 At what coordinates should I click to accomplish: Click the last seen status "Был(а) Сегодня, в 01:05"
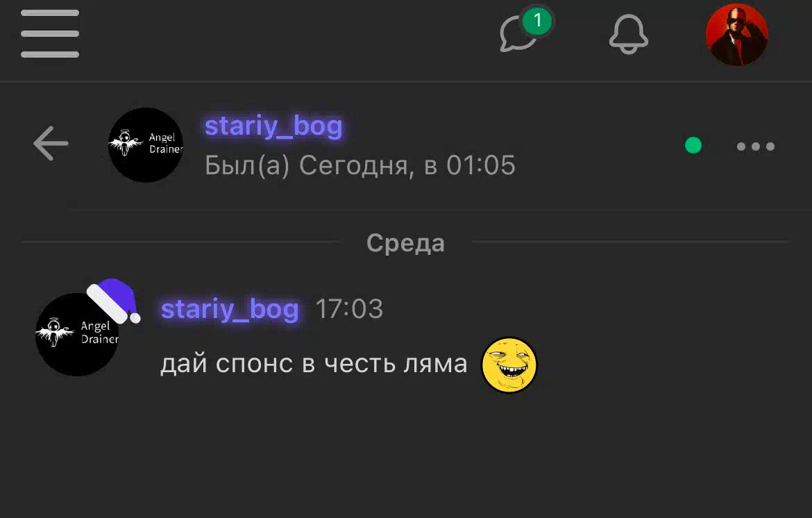pyautogui.click(x=360, y=166)
